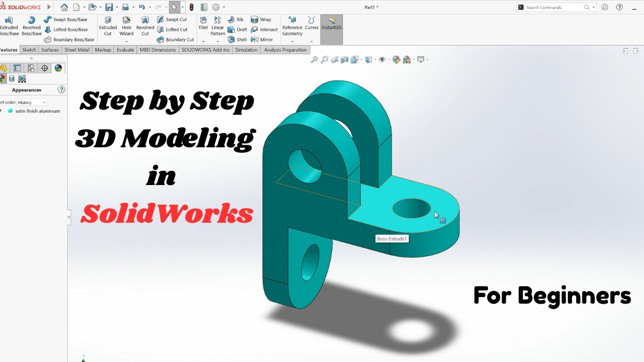Screen dimensions: 644x362
Task: Switch to the Sketch tab
Action: (29, 50)
